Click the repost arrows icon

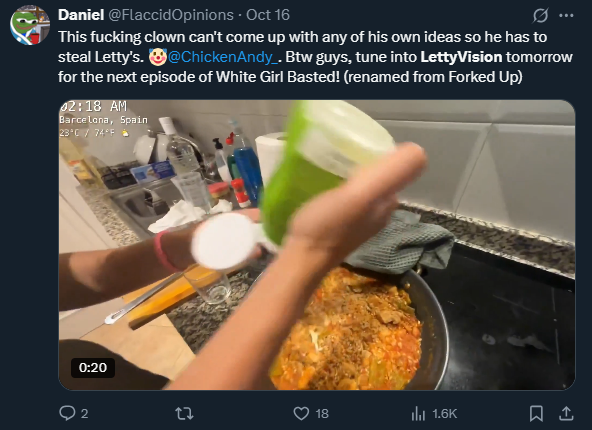click(x=185, y=413)
